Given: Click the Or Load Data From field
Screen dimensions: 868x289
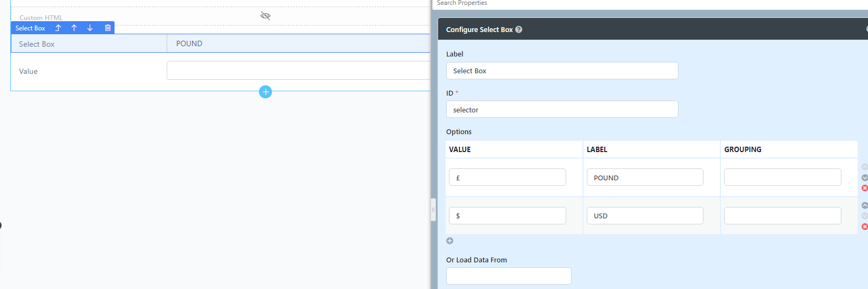Looking at the screenshot, I should click(509, 276).
